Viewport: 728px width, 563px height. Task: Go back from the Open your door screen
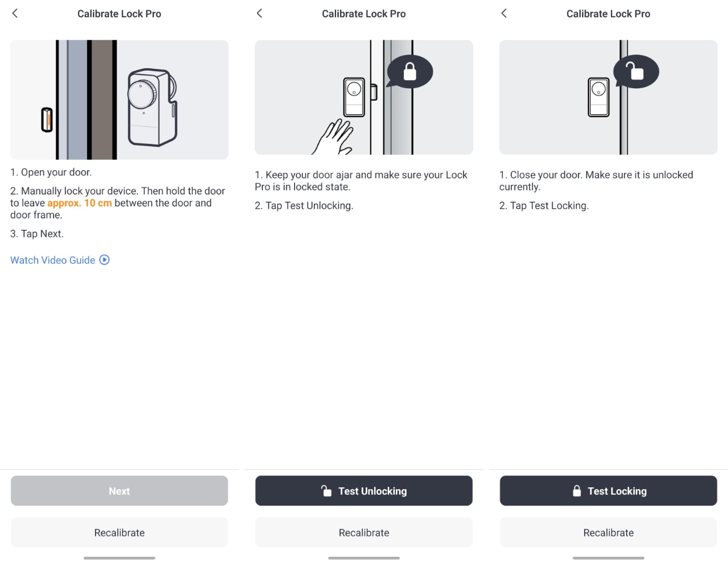click(15, 13)
